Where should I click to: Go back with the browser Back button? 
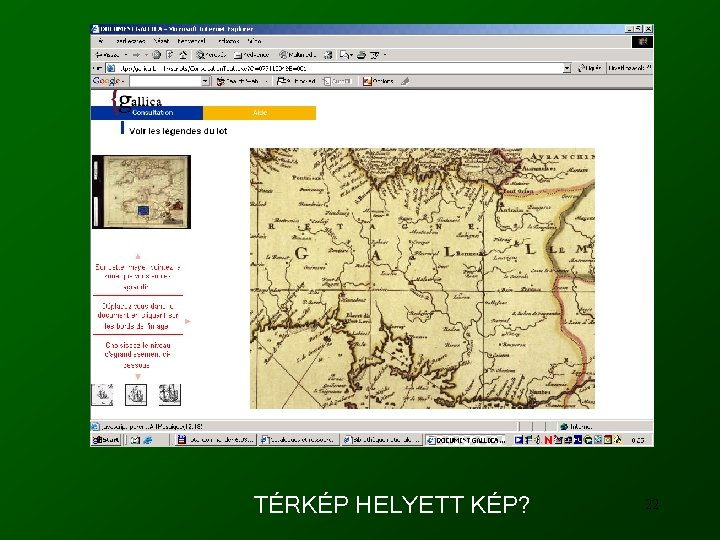pos(107,55)
